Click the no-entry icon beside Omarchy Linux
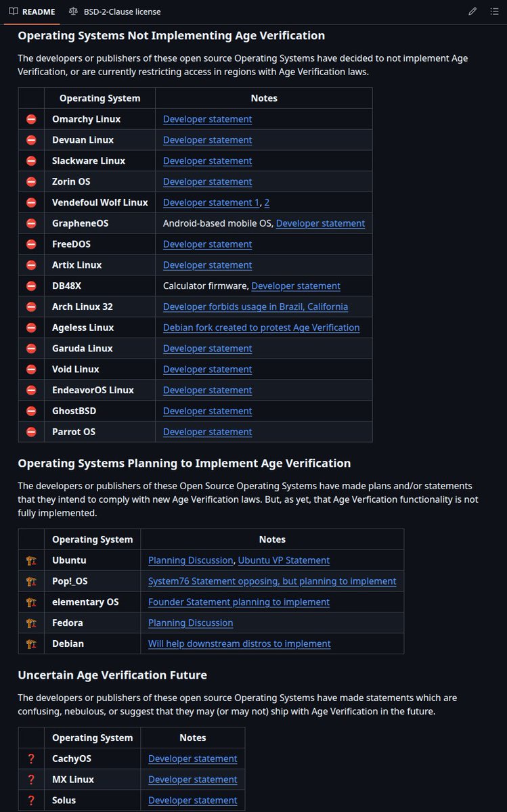Image resolution: width=507 pixels, height=812 pixels. pyautogui.click(x=31, y=119)
